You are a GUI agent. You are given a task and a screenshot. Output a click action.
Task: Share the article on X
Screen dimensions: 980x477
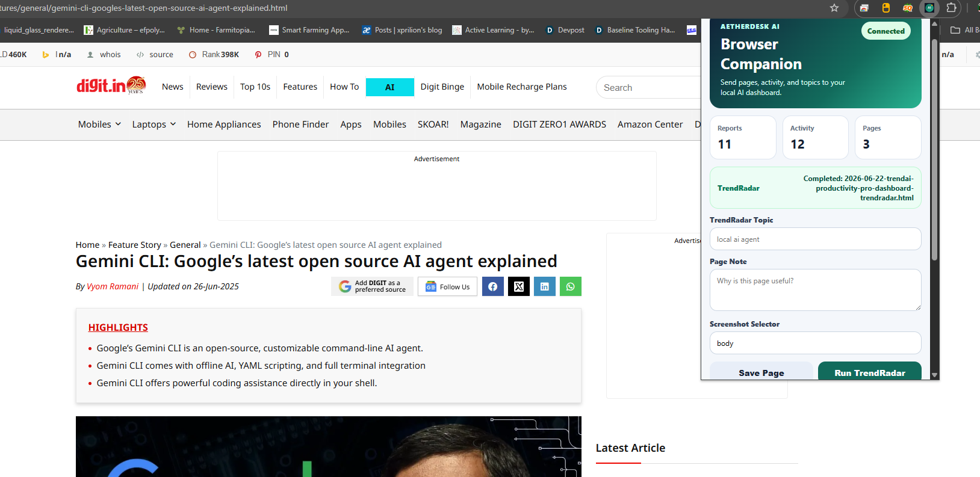click(519, 286)
